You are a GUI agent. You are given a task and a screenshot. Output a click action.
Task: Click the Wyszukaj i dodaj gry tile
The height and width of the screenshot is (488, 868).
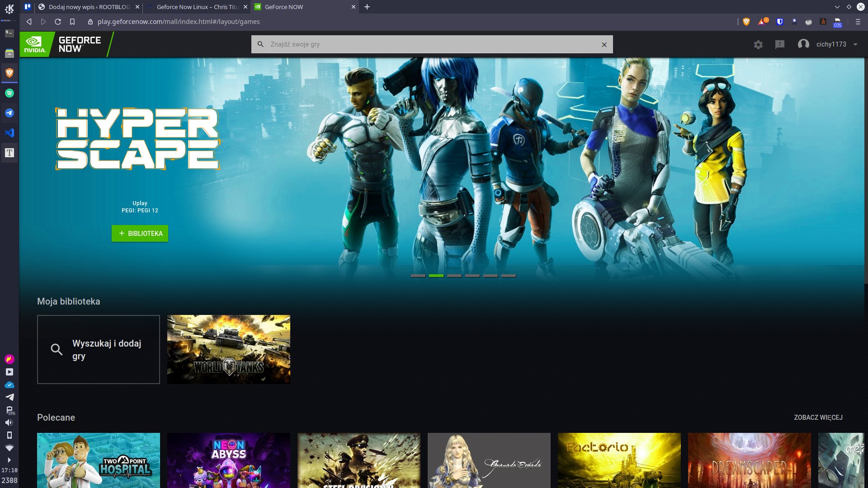pos(99,349)
